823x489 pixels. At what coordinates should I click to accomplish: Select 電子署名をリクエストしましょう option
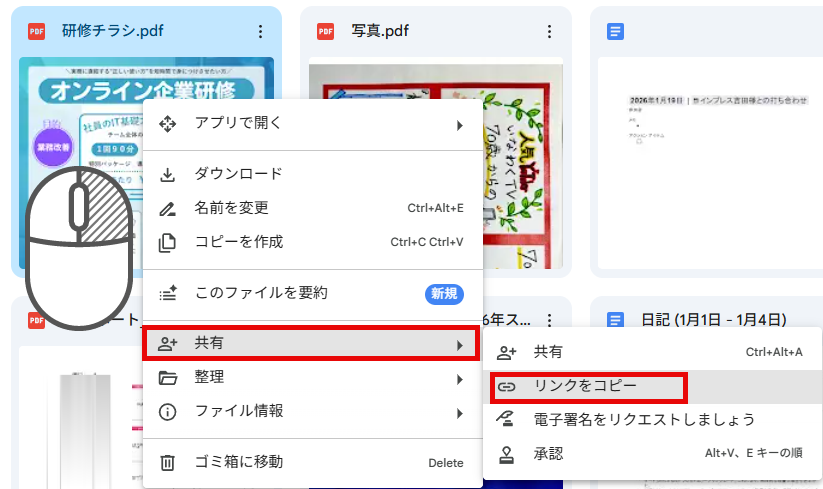[x=644, y=420]
